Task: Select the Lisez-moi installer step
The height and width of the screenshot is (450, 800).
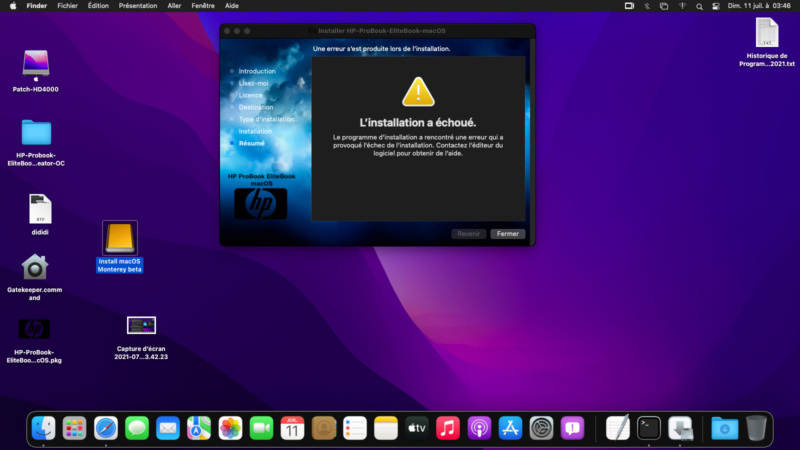Action: point(253,83)
